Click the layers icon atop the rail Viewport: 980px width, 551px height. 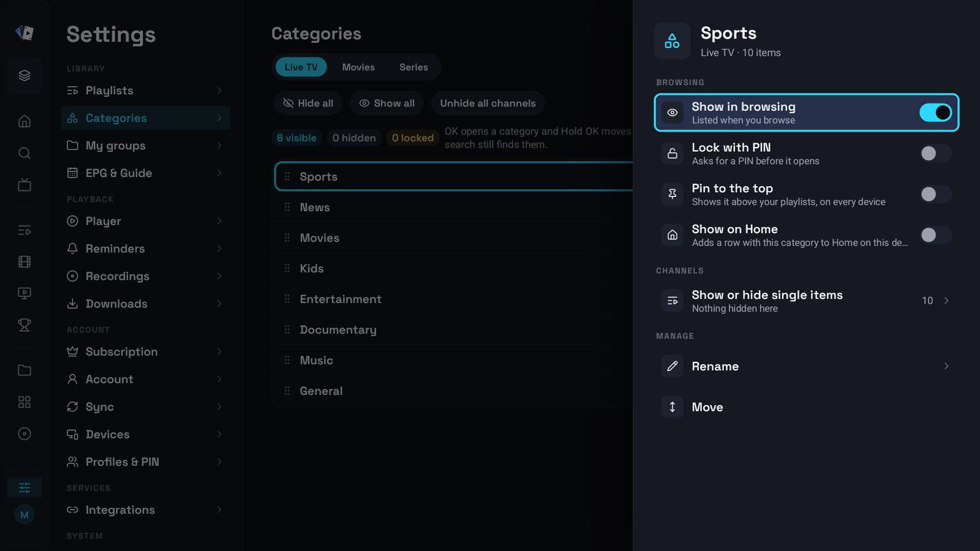(x=24, y=75)
